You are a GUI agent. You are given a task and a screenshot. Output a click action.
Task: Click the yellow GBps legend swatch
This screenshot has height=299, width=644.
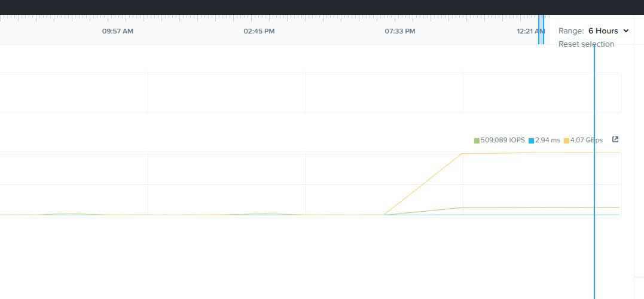coord(567,141)
